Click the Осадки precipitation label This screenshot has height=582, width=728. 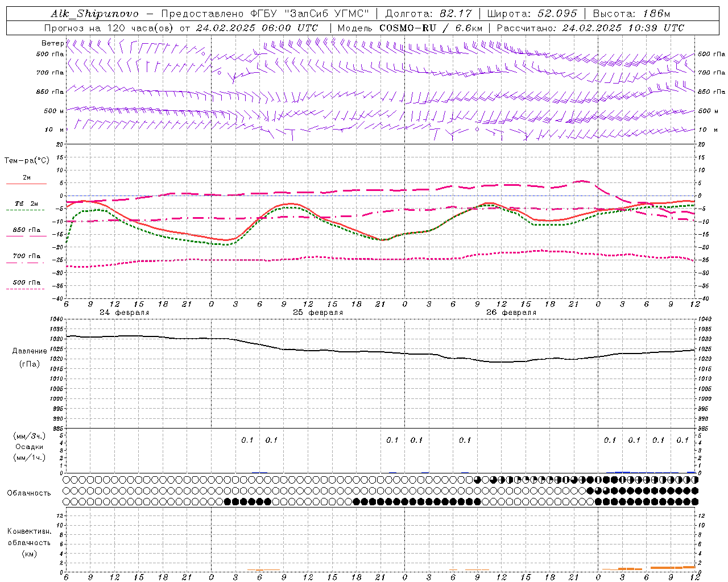click(30, 447)
